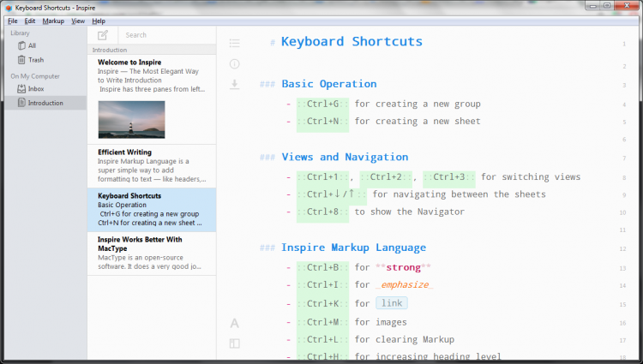Click the All library icon
This screenshot has height=364, width=643.
[x=21, y=45]
